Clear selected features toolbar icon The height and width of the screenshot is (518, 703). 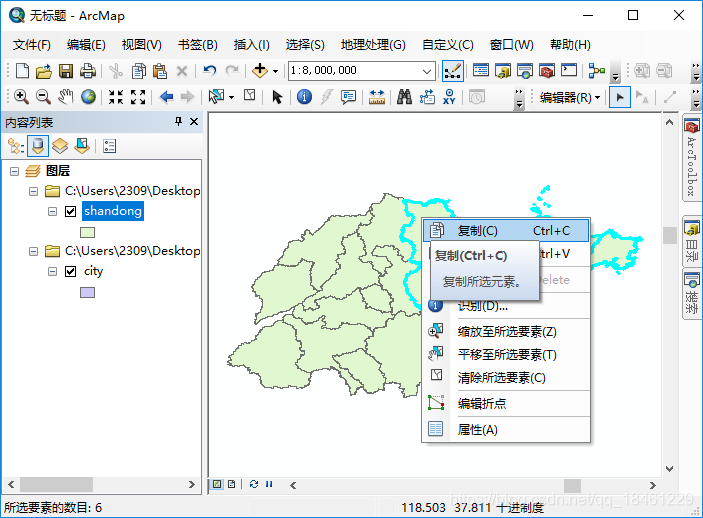click(249, 96)
